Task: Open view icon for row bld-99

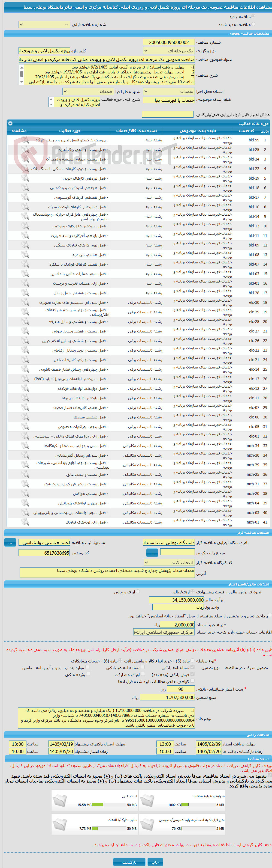Action: (x=25, y=140)
